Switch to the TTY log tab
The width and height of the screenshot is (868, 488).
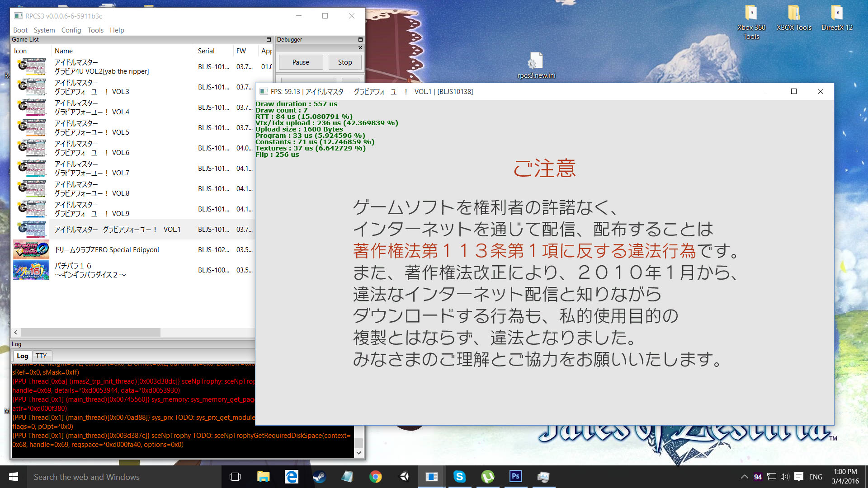41,356
